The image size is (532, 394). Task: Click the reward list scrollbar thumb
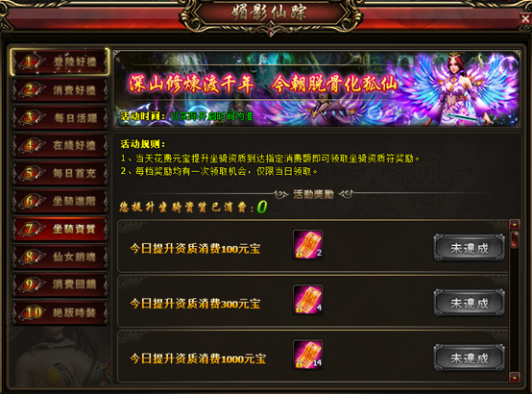click(515, 239)
